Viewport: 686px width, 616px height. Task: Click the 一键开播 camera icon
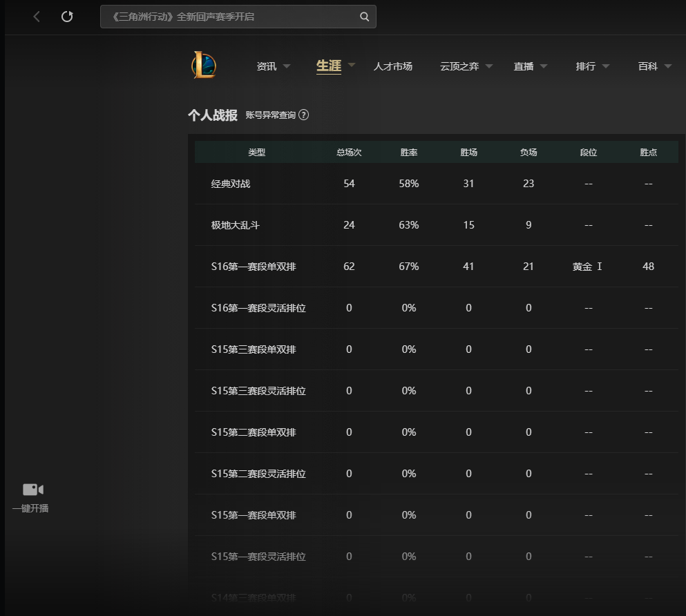[x=32, y=490]
